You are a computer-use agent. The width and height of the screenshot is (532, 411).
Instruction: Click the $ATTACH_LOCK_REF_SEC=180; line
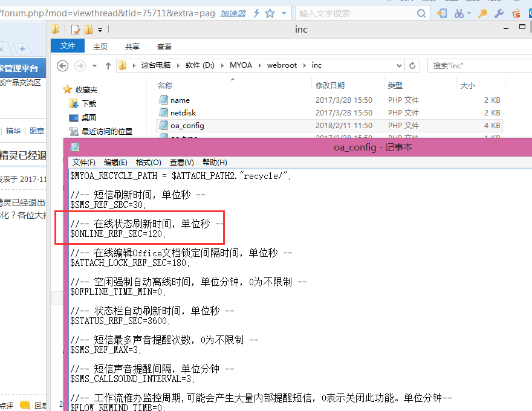point(129,263)
